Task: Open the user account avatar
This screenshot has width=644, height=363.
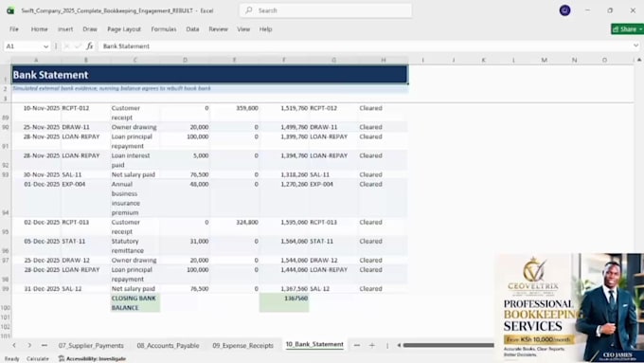Action: [564, 10]
